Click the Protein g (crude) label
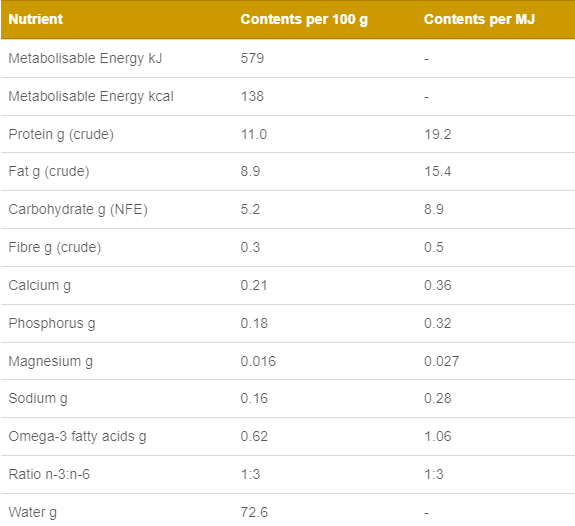The image size is (575, 526). 61,134
